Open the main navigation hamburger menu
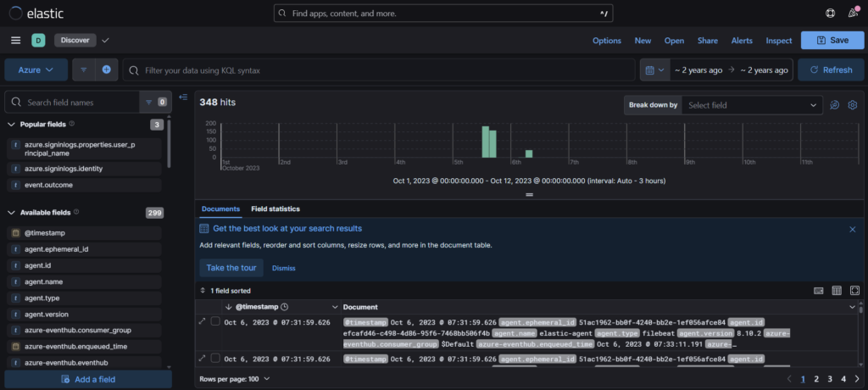 (15, 40)
